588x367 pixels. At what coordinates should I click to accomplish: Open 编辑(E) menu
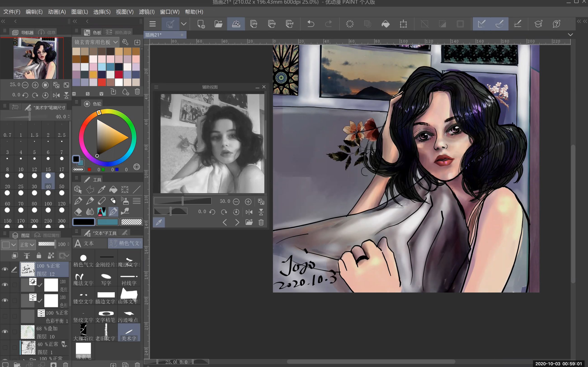[x=34, y=12]
